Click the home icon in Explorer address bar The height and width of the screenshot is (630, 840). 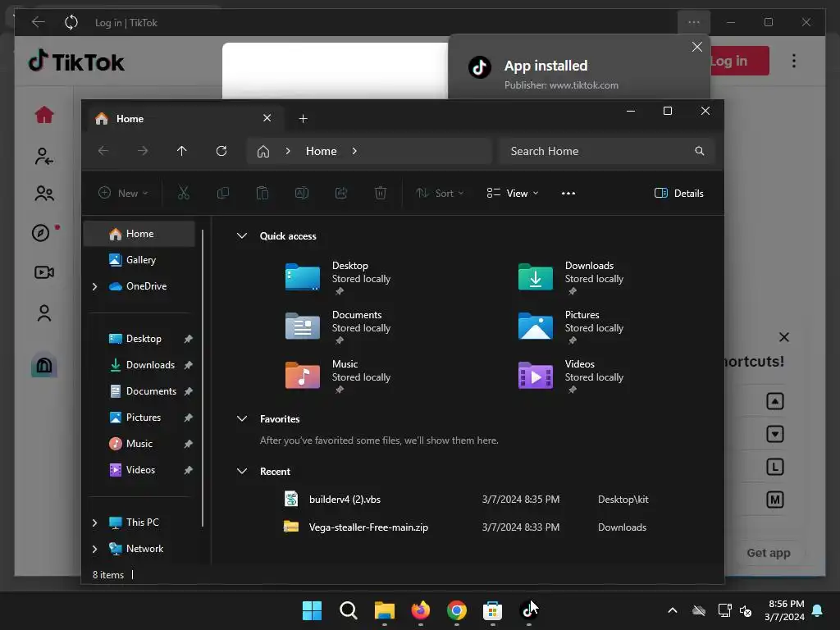(263, 152)
